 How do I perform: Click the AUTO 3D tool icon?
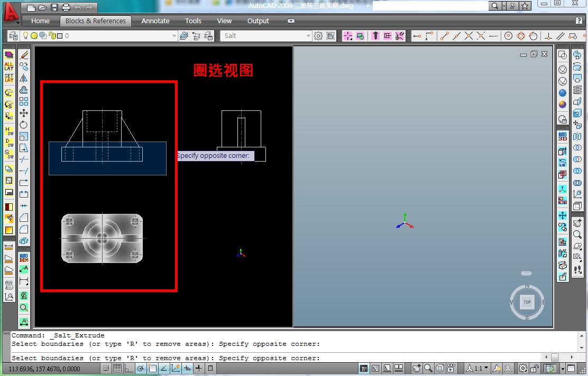(563, 137)
